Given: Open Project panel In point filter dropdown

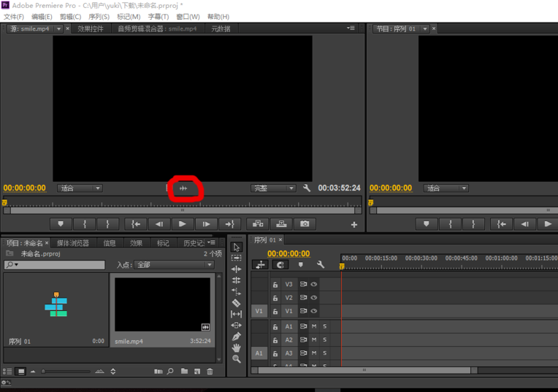Looking at the screenshot, I should tap(174, 265).
